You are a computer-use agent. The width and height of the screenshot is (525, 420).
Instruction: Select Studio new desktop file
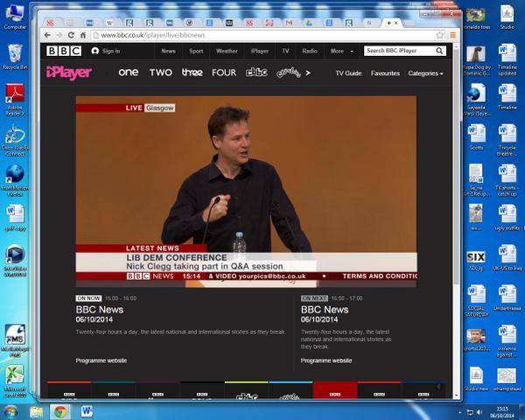pyautogui.click(x=477, y=379)
